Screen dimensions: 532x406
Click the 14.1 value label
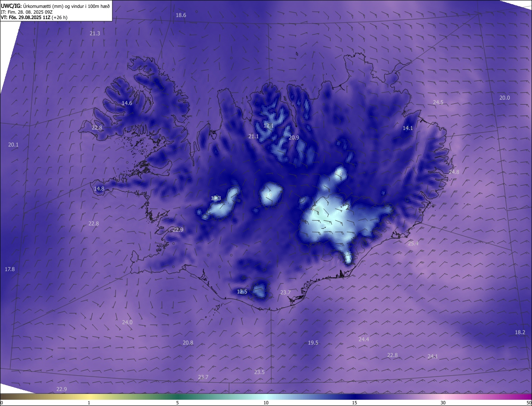click(x=408, y=128)
